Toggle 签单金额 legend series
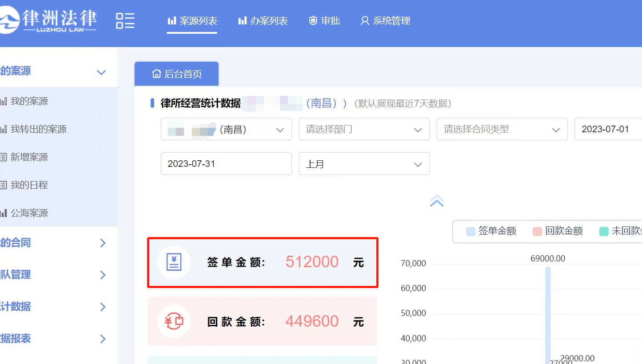This screenshot has width=642, height=364. pyautogui.click(x=491, y=231)
